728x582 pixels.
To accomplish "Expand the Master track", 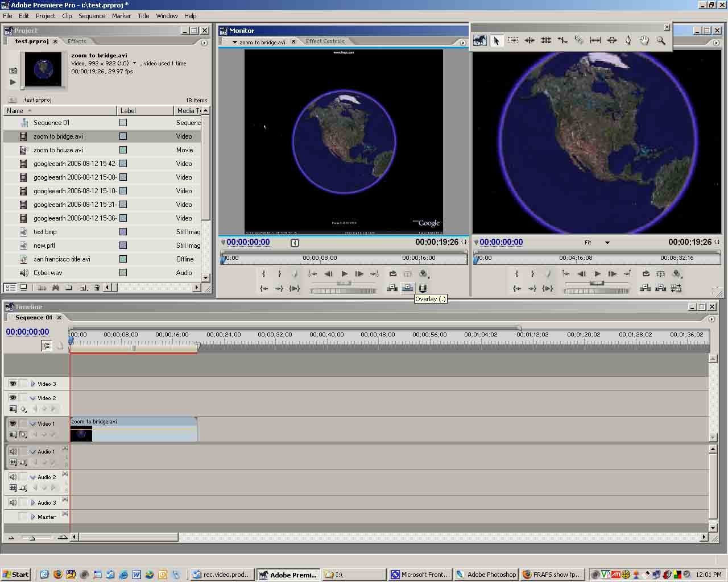I will (33, 517).
